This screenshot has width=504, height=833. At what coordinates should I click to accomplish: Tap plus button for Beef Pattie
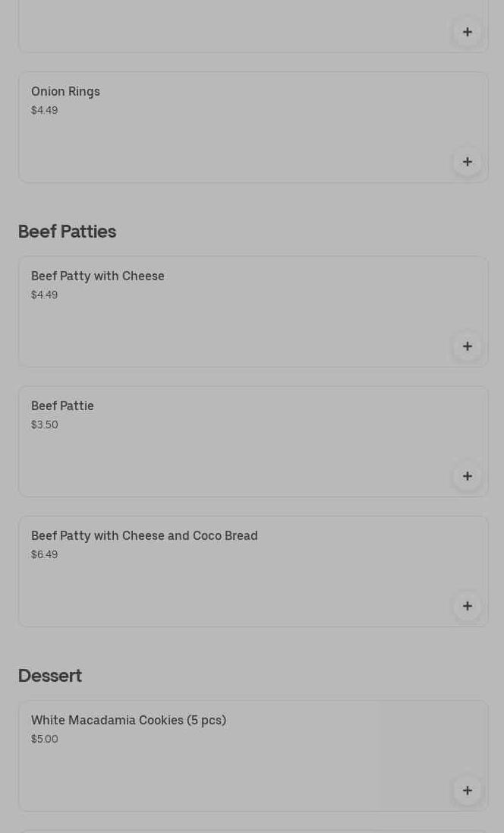tap(467, 476)
